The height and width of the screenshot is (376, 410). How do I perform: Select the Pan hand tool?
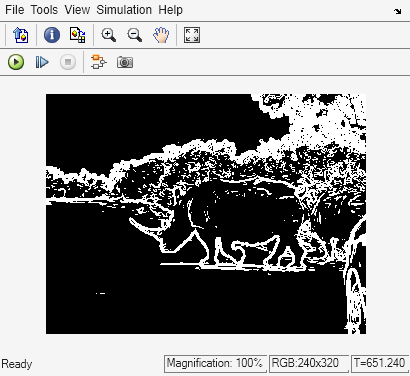coord(161,35)
